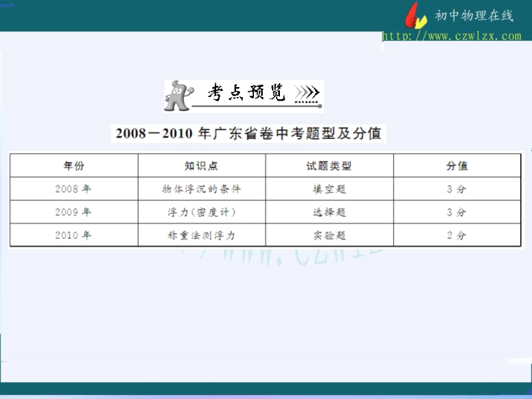Select the 物体浮沉的条件 cell
Viewport: 532px width, 399px height.
(x=201, y=189)
